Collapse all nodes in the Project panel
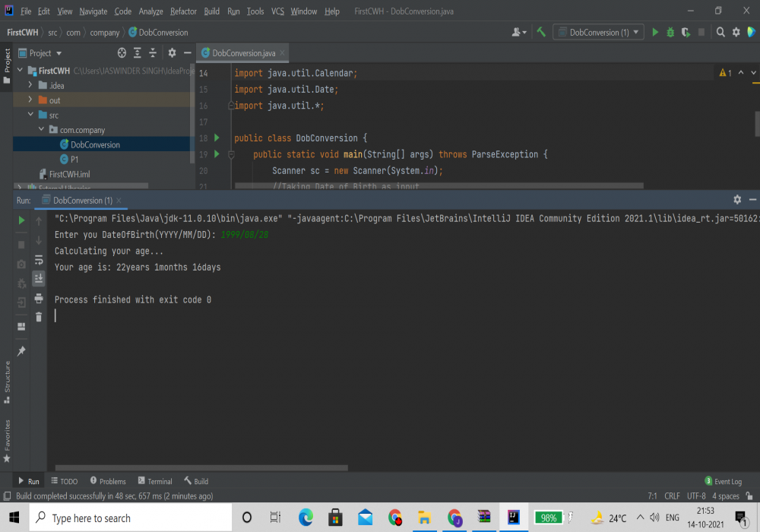The height and width of the screenshot is (532, 760). point(154,53)
